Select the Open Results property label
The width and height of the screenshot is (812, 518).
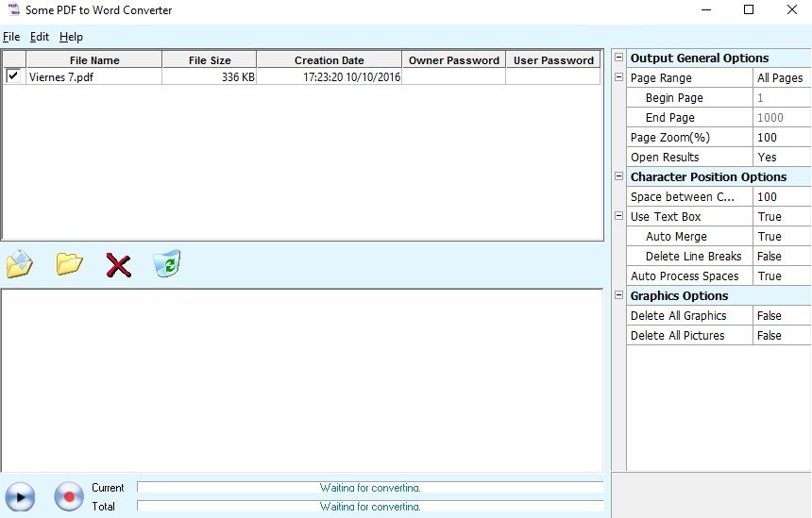tap(665, 157)
